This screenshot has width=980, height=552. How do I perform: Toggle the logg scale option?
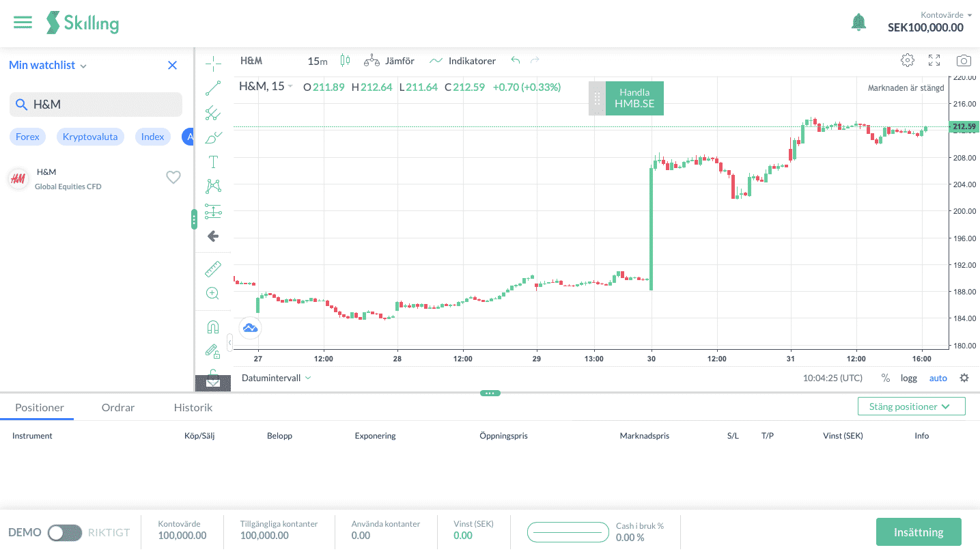[908, 378]
